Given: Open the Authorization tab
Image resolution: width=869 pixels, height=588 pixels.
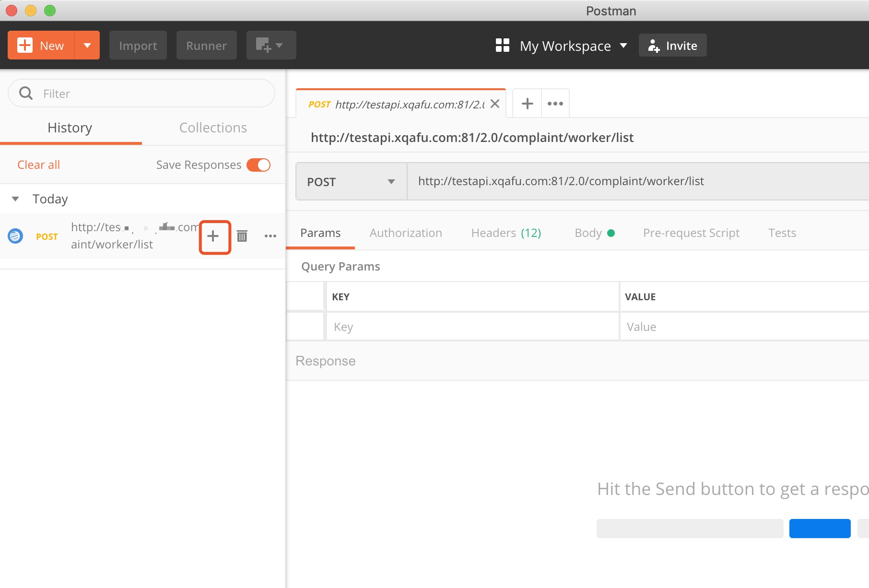Looking at the screenshot, I should tap(406, 233).
